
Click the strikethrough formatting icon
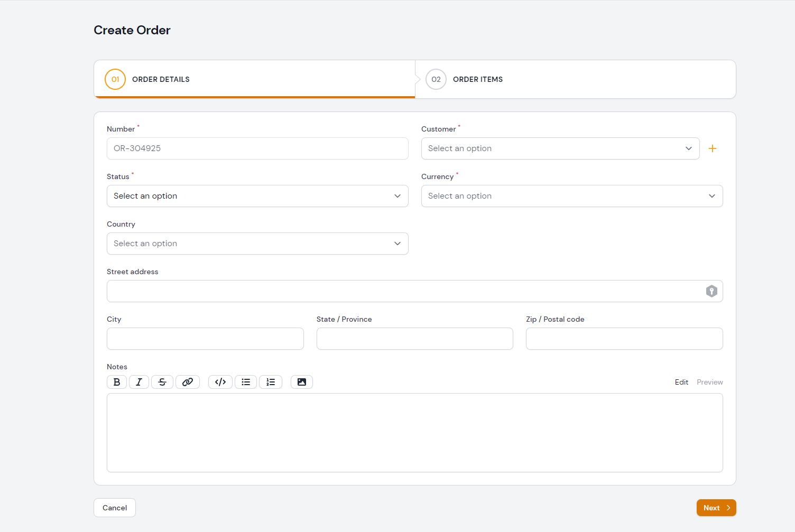pos(162,382)
